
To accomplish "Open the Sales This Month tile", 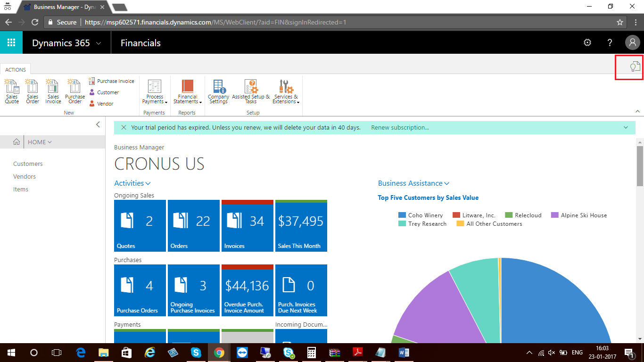I will click(x=301, y=226).
